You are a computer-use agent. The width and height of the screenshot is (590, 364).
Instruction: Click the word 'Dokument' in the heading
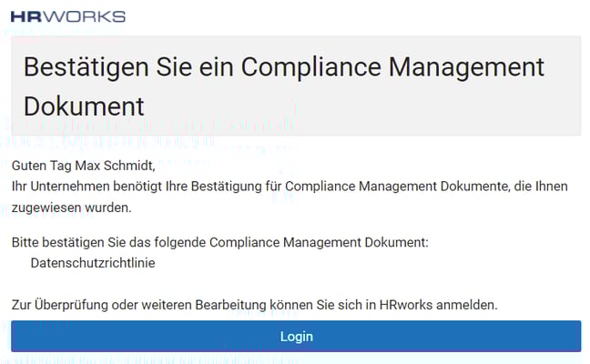(84, 106)
